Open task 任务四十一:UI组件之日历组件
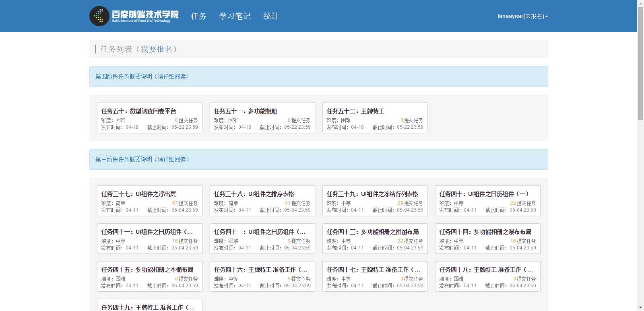The width and height of the screenshot is (644, 311). [x=147, y=232]
